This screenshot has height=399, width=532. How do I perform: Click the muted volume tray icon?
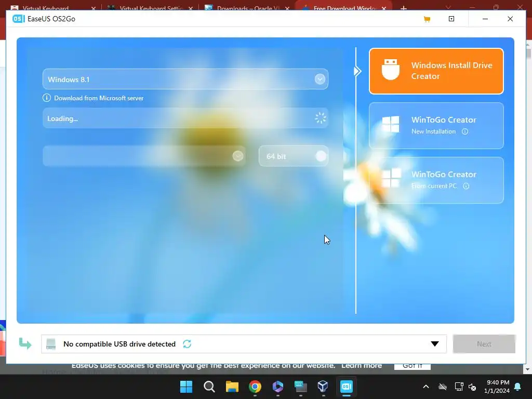pos(472,387)
